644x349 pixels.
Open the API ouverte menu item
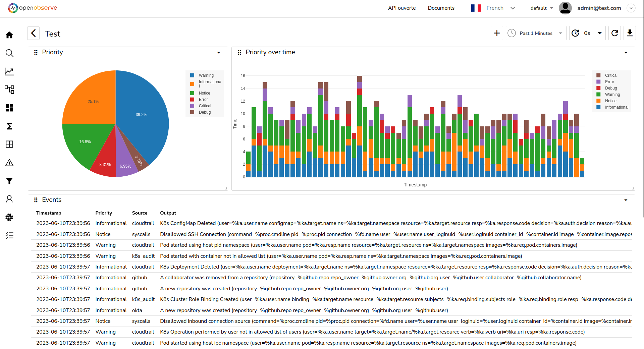(401, 8)
